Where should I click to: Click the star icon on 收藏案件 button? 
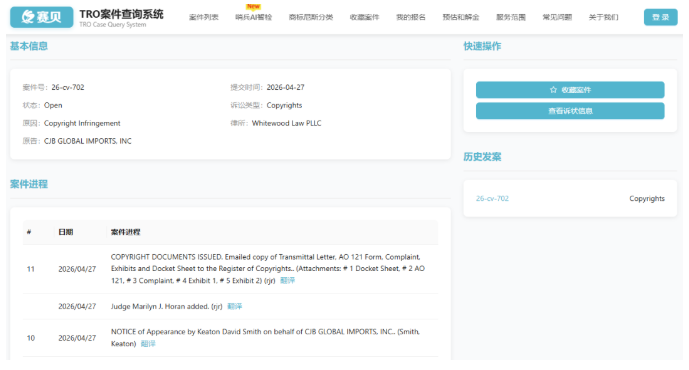[x=553, y=90]
